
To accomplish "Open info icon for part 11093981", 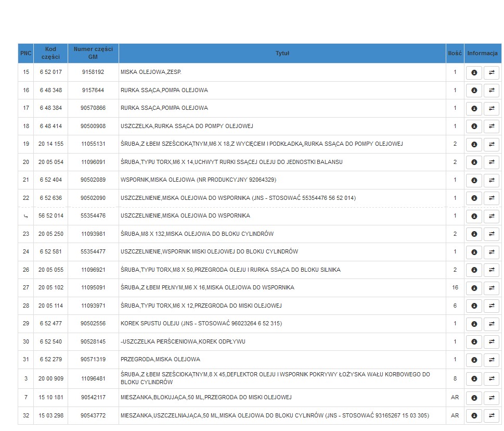I will click(474, 234).
